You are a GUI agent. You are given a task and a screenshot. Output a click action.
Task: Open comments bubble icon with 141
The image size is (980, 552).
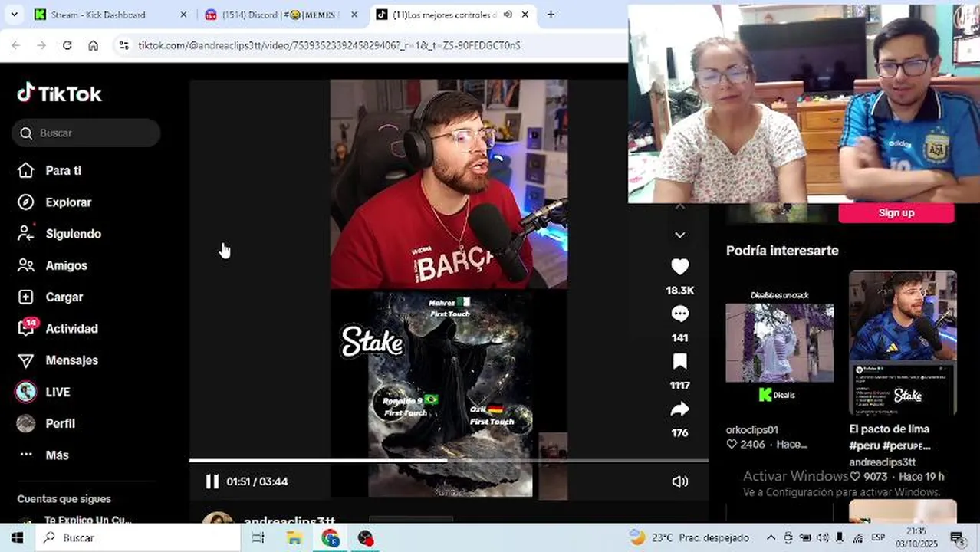tap(679, 314)
